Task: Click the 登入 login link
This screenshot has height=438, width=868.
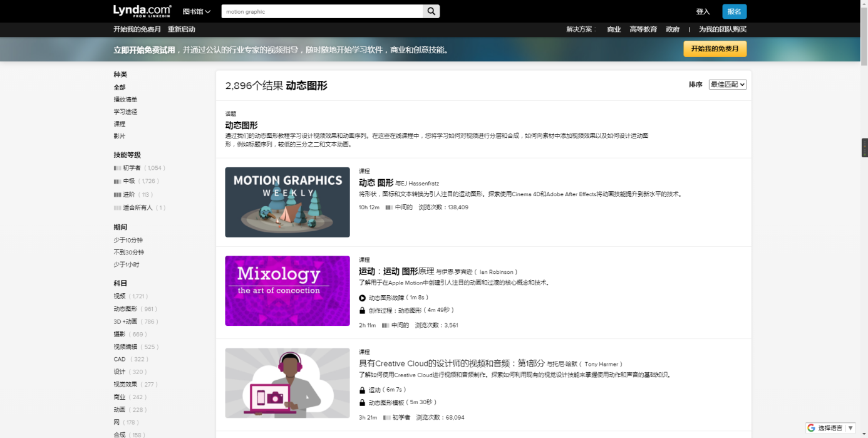Action: coord(703,11)
